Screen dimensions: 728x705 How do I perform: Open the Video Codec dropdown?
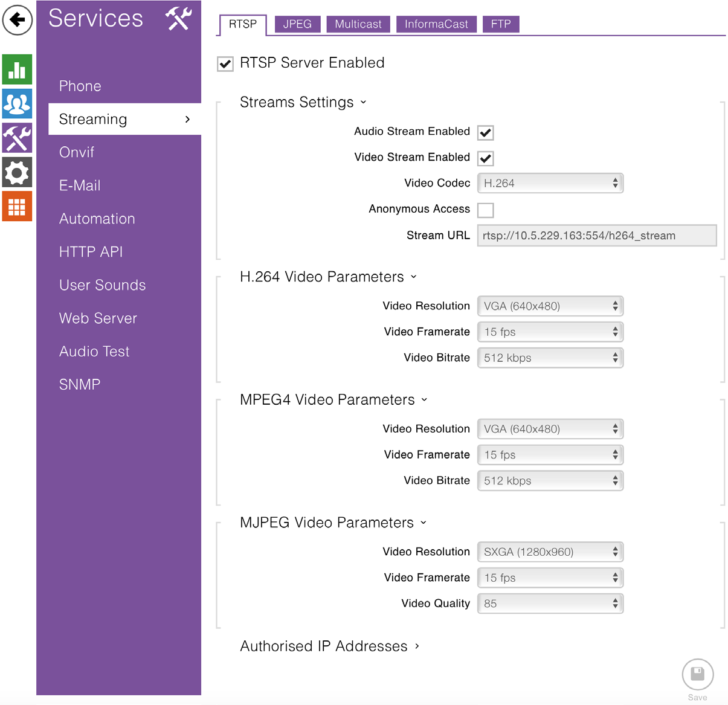pyautogui.click(x=550, y=183)
